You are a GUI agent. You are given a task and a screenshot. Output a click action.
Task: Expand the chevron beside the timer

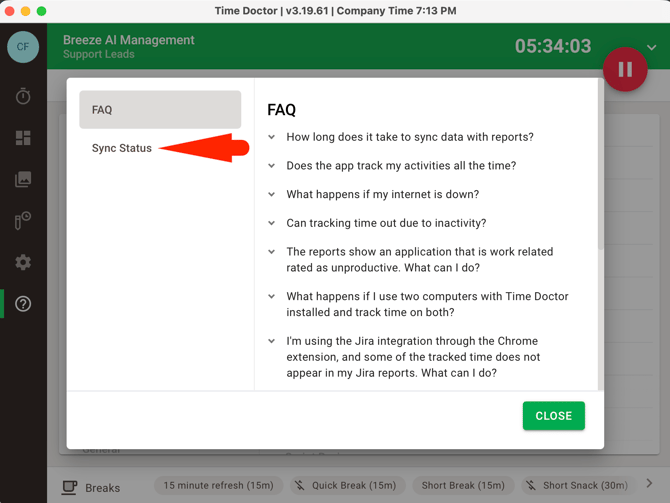pyautogui.click(x=652, y=47)
